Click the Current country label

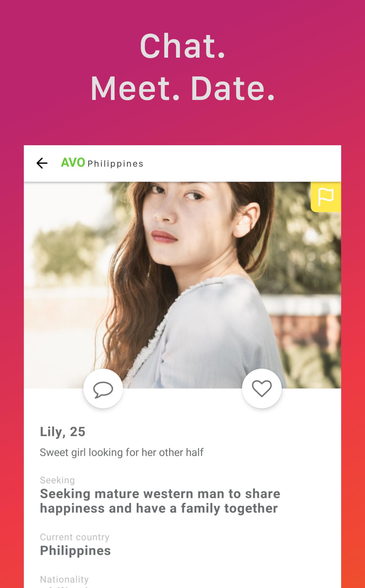coord(75,537)
